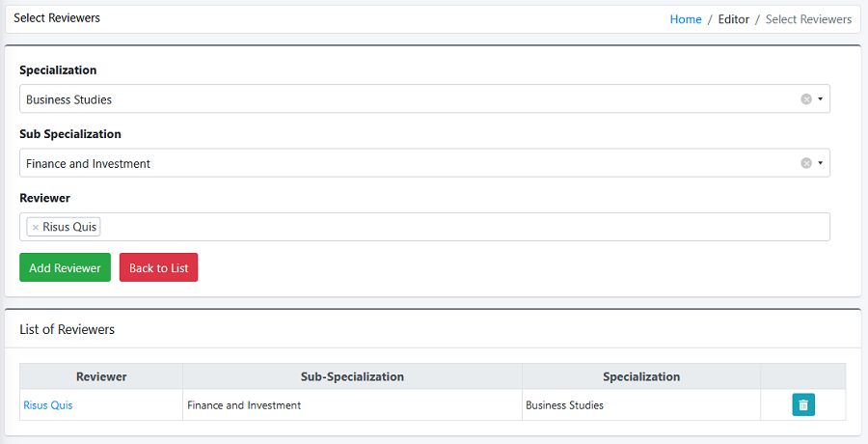Open the Finance and Investment combo box
Image resolution: width=868 pixels, height=444 pixels.
click(x=424, y=163)
